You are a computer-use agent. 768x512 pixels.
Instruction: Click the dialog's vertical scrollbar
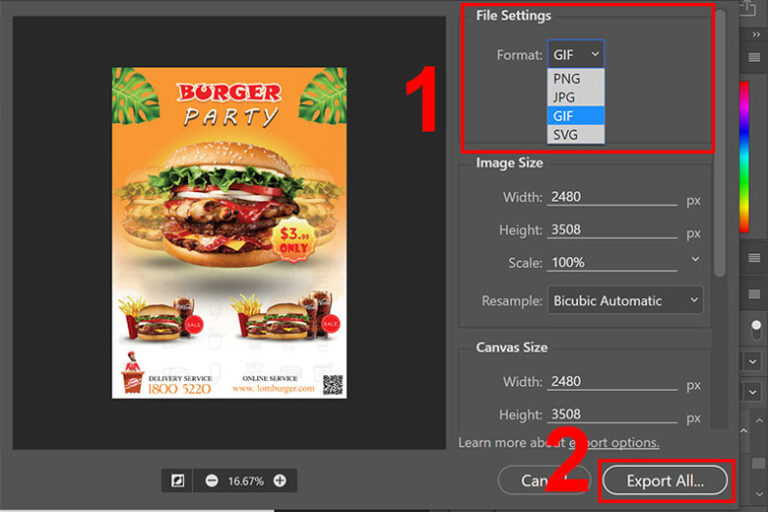coord(720,145)
